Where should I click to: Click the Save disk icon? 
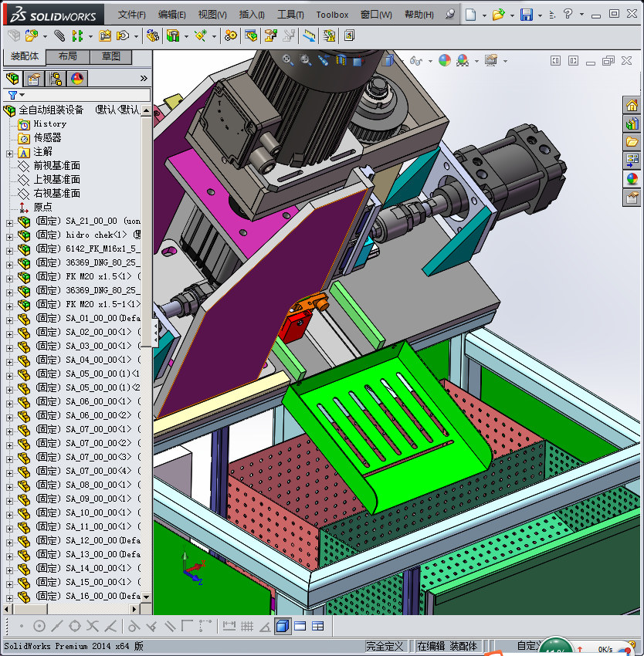(526, 15)
